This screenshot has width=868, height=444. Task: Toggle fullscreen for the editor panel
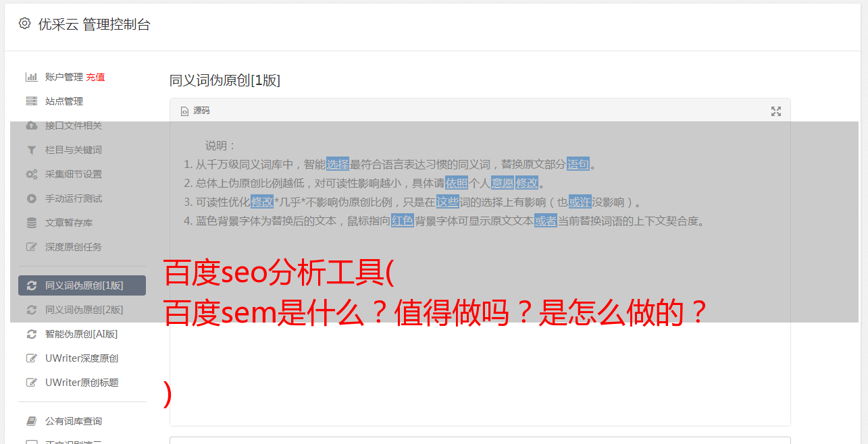[x=776, y=111]
